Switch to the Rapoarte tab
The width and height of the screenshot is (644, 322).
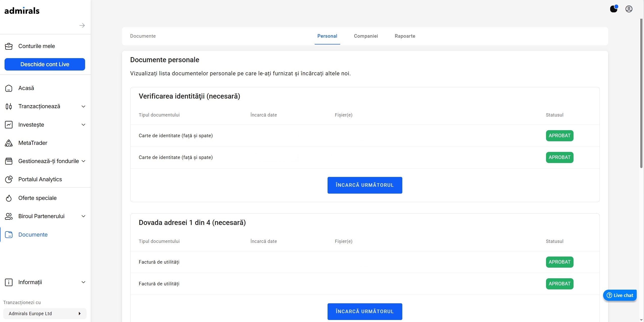pyautogui.click(x=405, y=36)
